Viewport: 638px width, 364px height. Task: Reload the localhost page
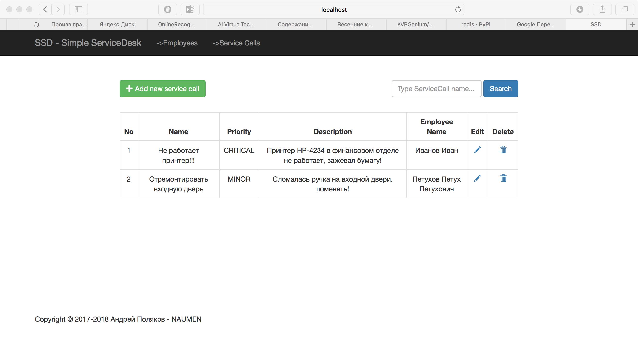click(458, 9)
